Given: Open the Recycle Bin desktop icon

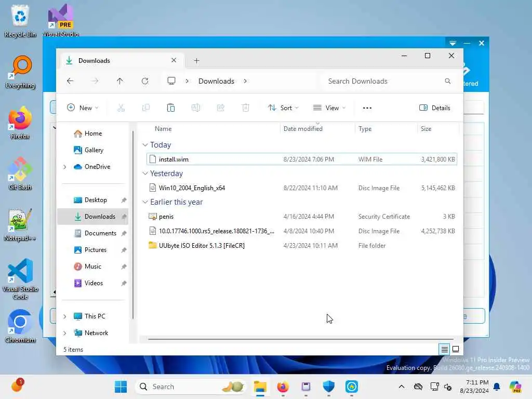Looking at the screenshot, I should click(20, 21).
